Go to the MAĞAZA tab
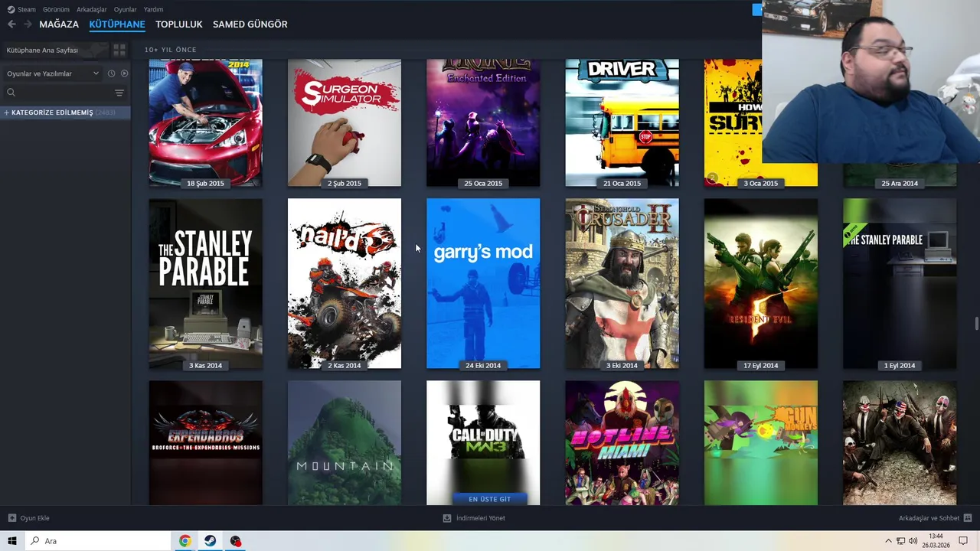Viewport: 980px width, 551px height. [59, 24]
